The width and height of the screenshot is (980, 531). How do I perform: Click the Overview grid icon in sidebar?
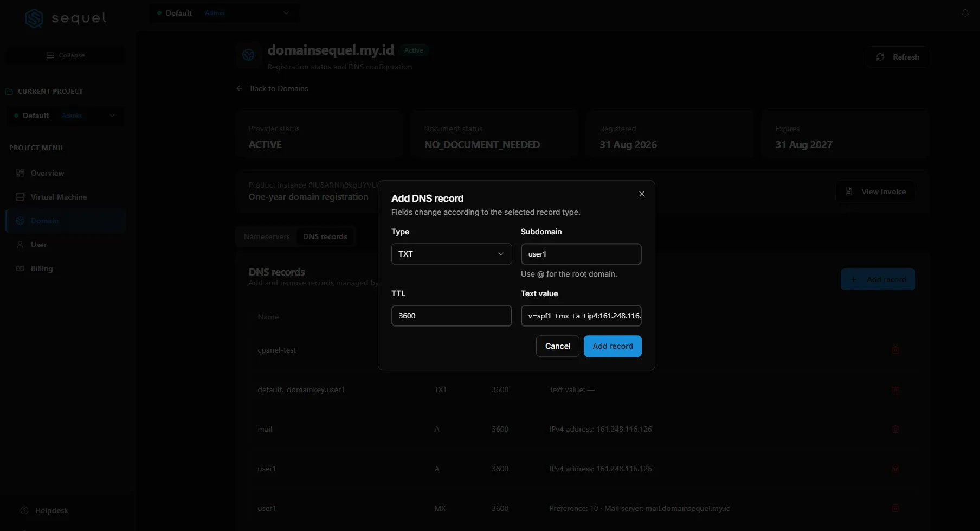20,173
